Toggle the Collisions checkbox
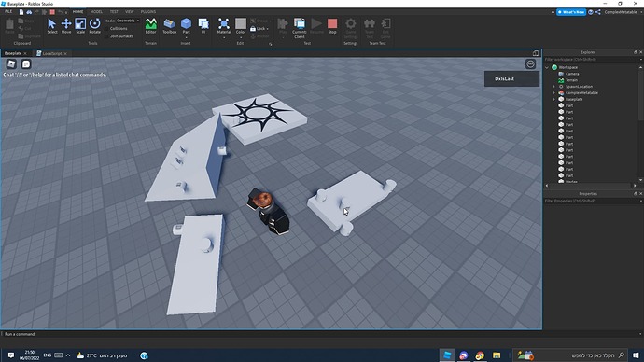Image resolution: width=644 pixels, height=362 pixels. [106, 29]
